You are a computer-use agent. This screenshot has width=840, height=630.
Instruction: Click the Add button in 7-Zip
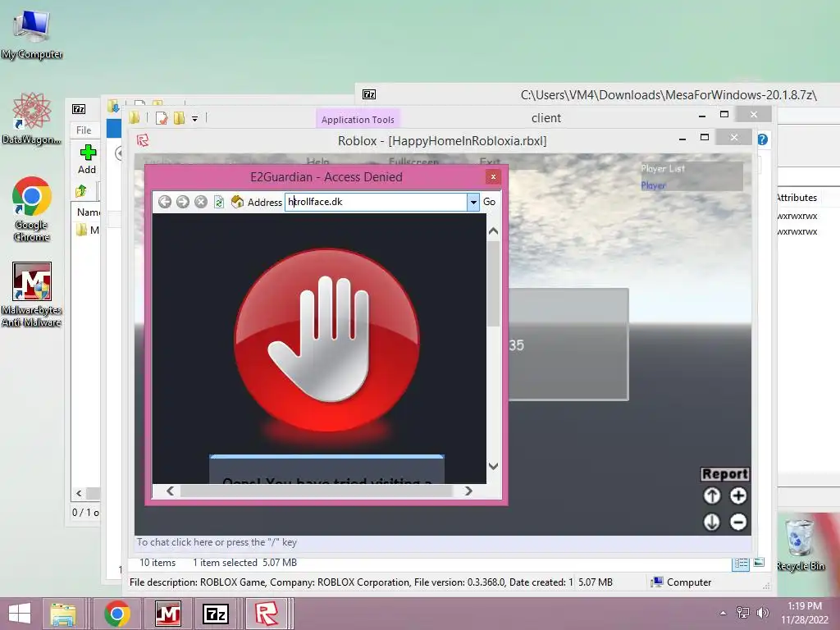pyautogui.click(x=87, y=159)
